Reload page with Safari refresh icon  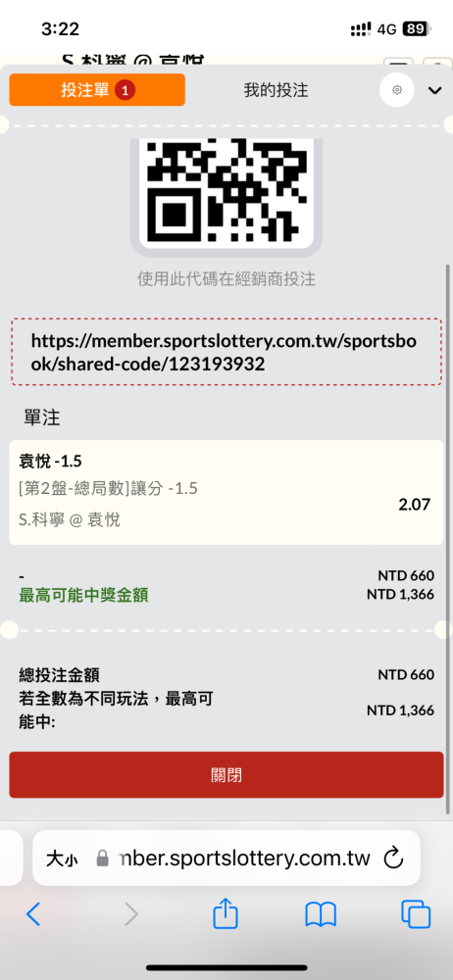point(393,857)
